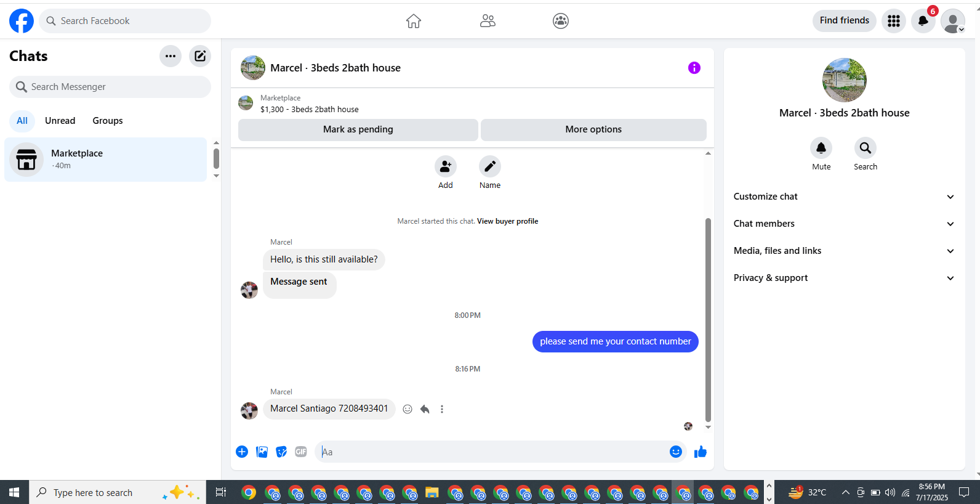Screen dimensions: 980x504
Task: Open the Friends icon in top navigation
Action: click(x=488, y=21)
